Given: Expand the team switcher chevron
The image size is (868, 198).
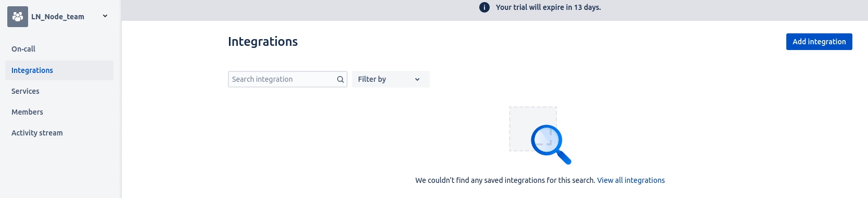Looking at the screenshot, I should click(x=105, y=16).
